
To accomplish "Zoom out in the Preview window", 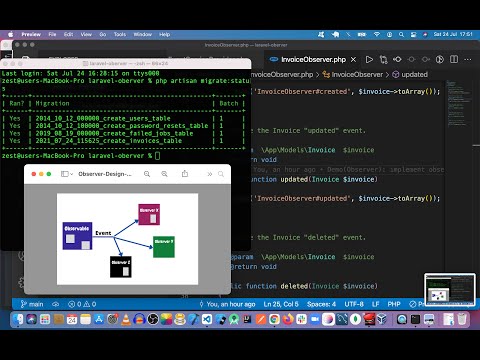I will [x=147, y=174].
